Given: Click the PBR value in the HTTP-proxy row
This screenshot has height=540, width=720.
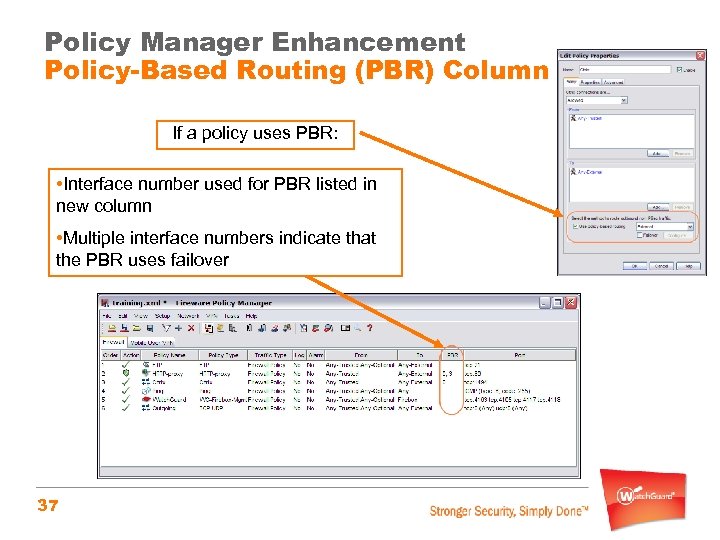Looking at the screenshot, I should 447,373.
